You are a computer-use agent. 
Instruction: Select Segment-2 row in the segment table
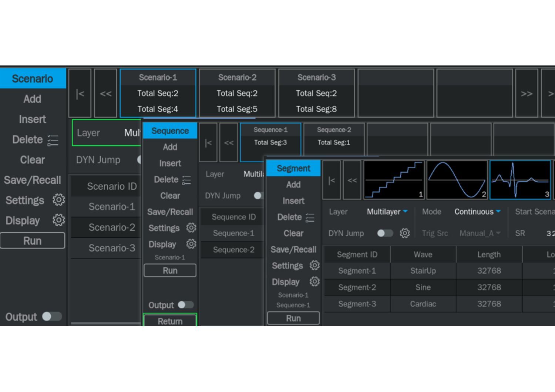[x=440, y=287]
